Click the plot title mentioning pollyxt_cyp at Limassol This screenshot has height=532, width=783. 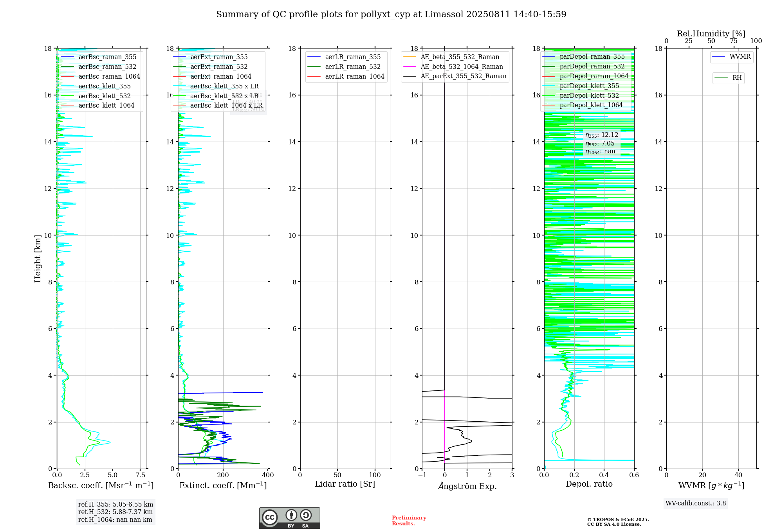(x=391, y=14)
